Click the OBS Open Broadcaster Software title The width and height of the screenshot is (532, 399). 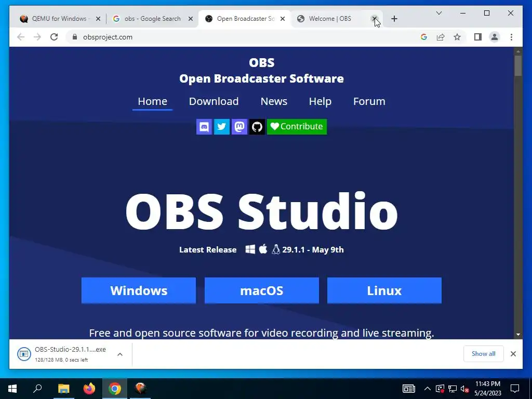coord(262,71)
